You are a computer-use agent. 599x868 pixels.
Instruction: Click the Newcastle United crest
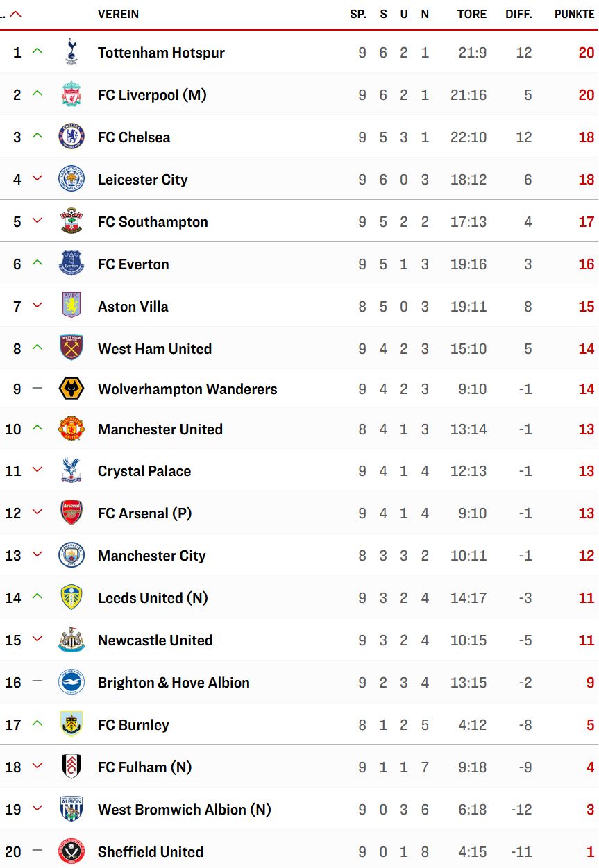click(x=71, y=640)
